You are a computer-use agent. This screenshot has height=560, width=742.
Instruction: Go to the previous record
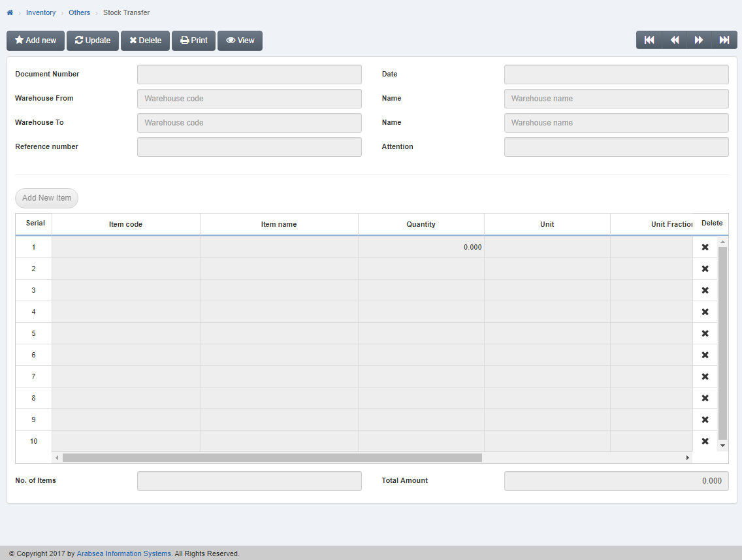tap(674, 40)
